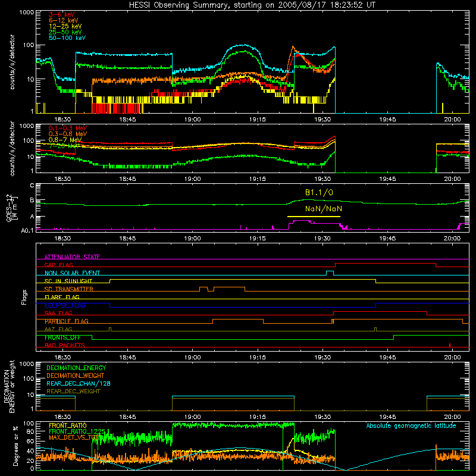Click the SC_IN_SUNLIGHT flag label
This screenshot has height=476, width=476.
(x=68, y=281)
